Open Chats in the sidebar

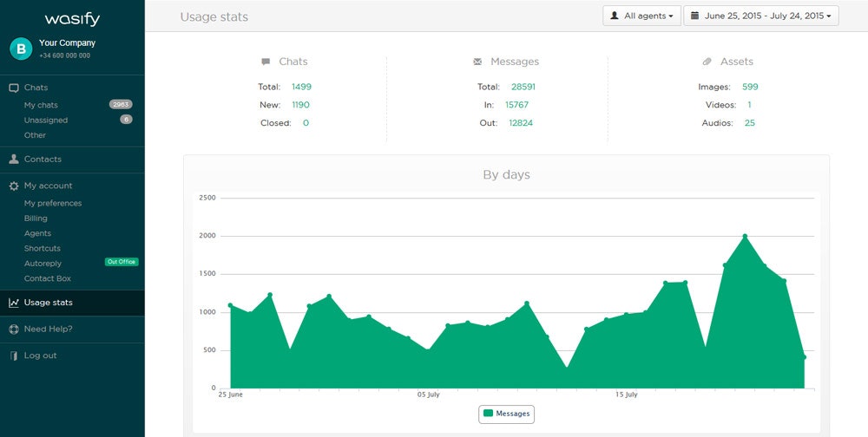[x=36, y=88]
